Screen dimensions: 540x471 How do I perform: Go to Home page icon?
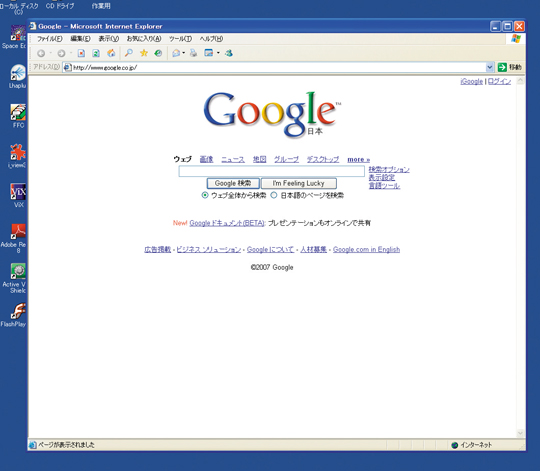coord(111,53)
